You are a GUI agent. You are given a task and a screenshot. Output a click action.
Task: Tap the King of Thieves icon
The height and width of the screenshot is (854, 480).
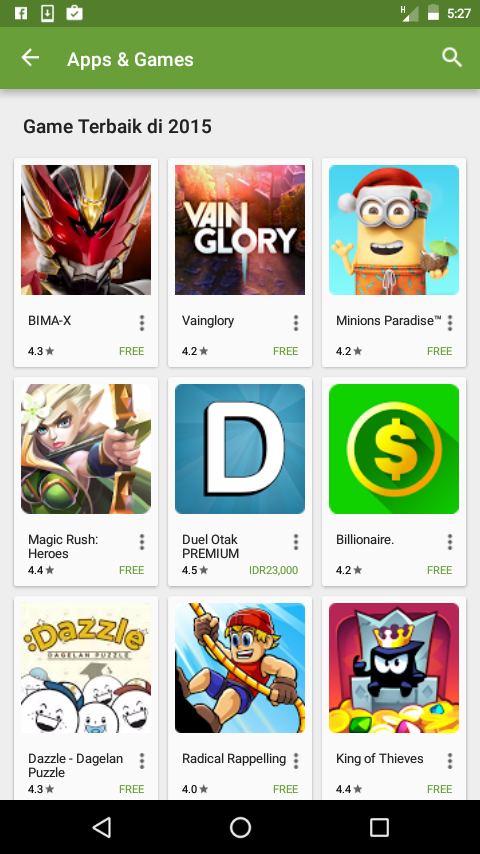point(394,668)
